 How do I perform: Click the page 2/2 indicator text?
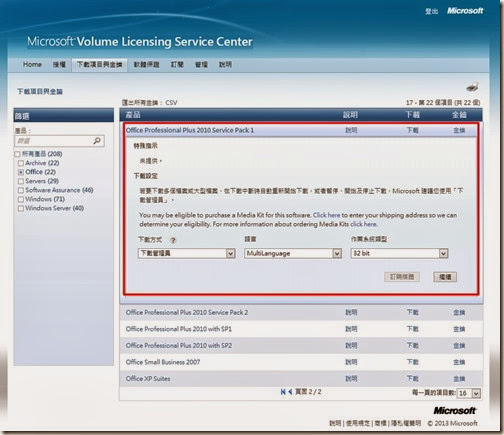(x=308, y=392)
